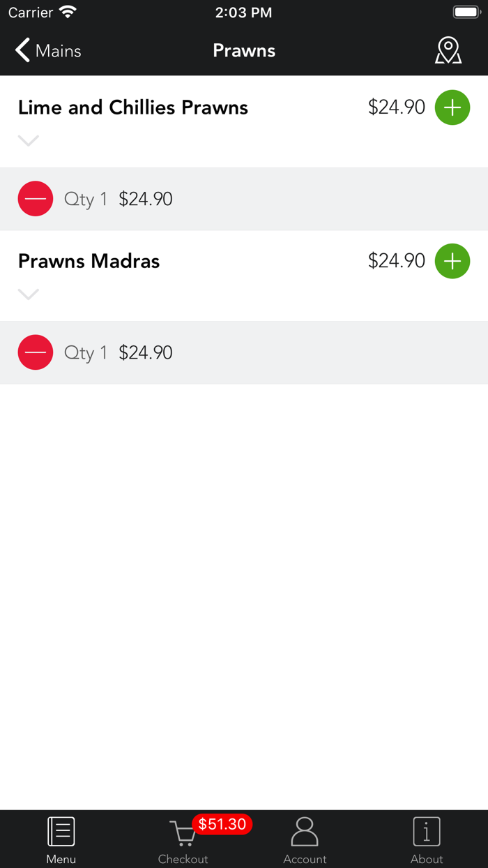Screen dimensions: 488x868
Task: Expand Lime and Chillies Prawns details
Action: point(29,141)
